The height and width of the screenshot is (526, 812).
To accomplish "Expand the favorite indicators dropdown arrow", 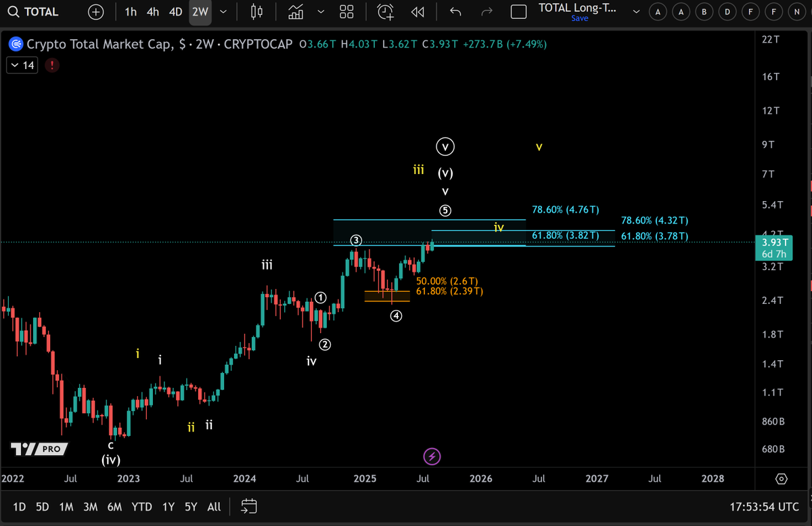I will click(x=321, y=12).
